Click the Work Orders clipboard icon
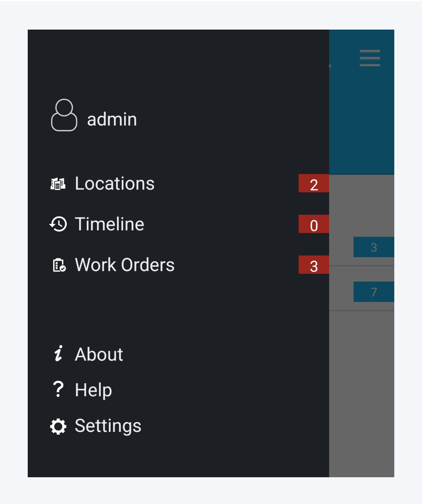The image size is (422, 504). click(x=59, y=265)
